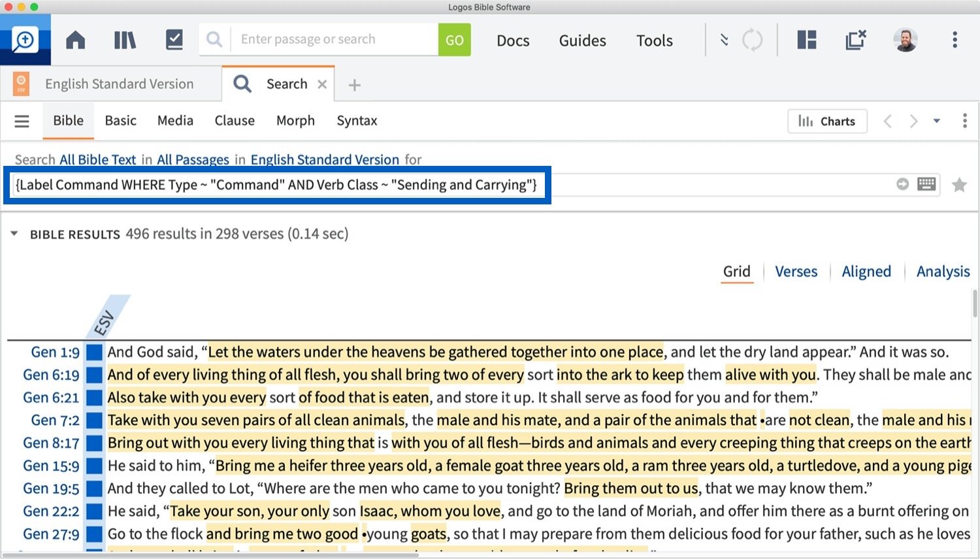Select the Clause search type tab

tap(235, 121)
